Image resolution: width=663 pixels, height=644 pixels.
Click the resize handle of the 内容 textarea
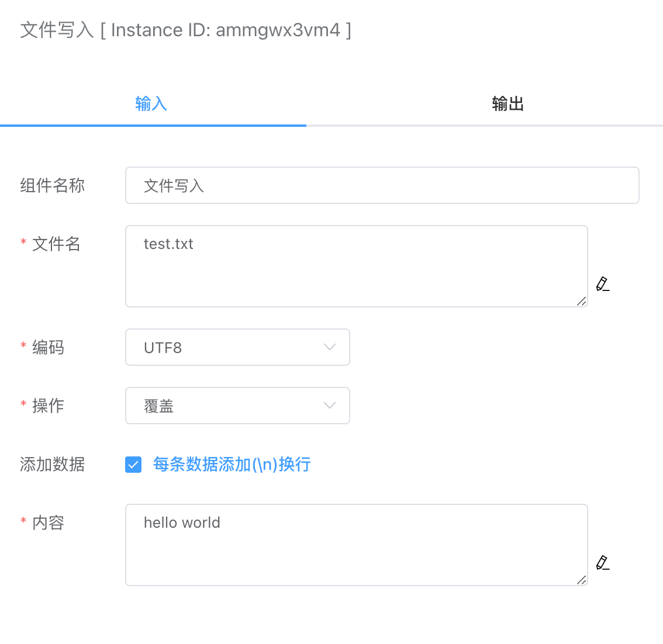[583, 580]
